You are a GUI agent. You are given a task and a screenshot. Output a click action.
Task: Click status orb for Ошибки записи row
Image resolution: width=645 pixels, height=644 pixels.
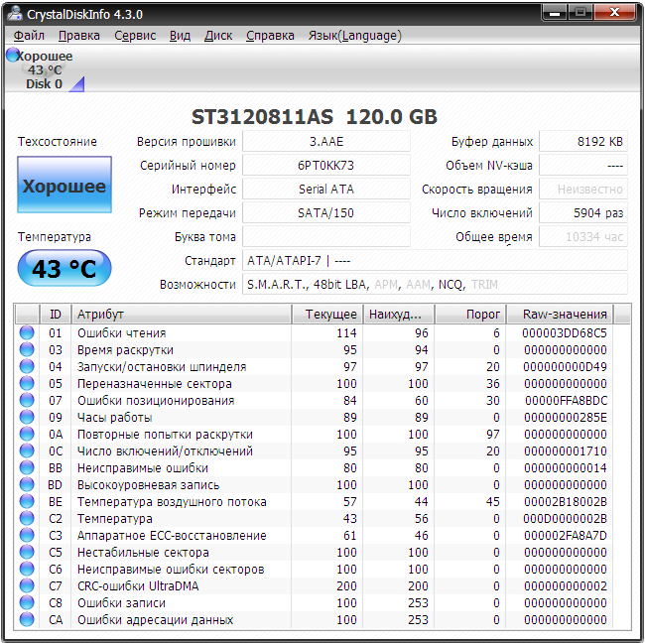[x=27, y=602]
